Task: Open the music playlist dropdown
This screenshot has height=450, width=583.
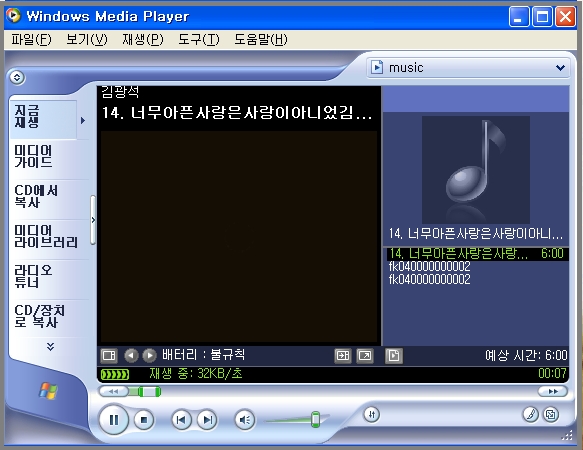Action: pyautogui.click(x=468, y=68)
